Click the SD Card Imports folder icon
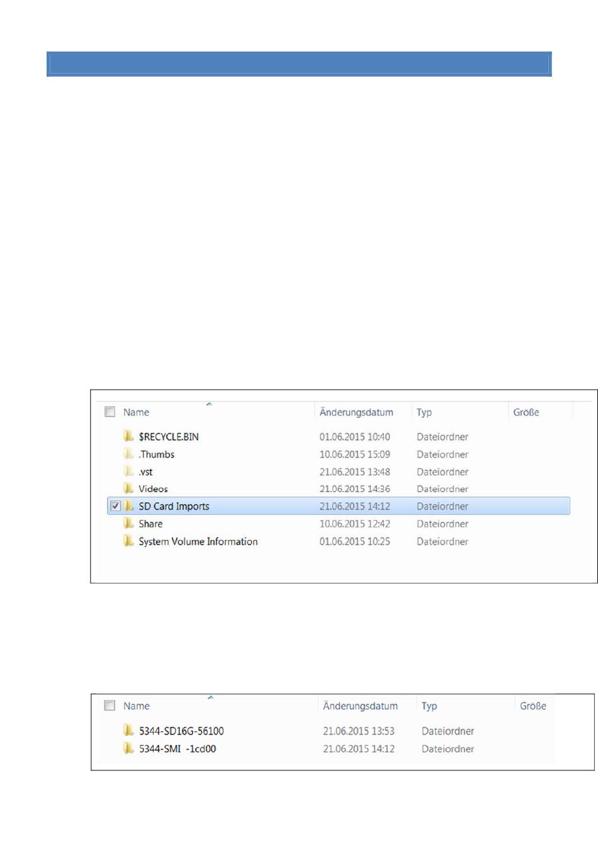 click(128, 505)
